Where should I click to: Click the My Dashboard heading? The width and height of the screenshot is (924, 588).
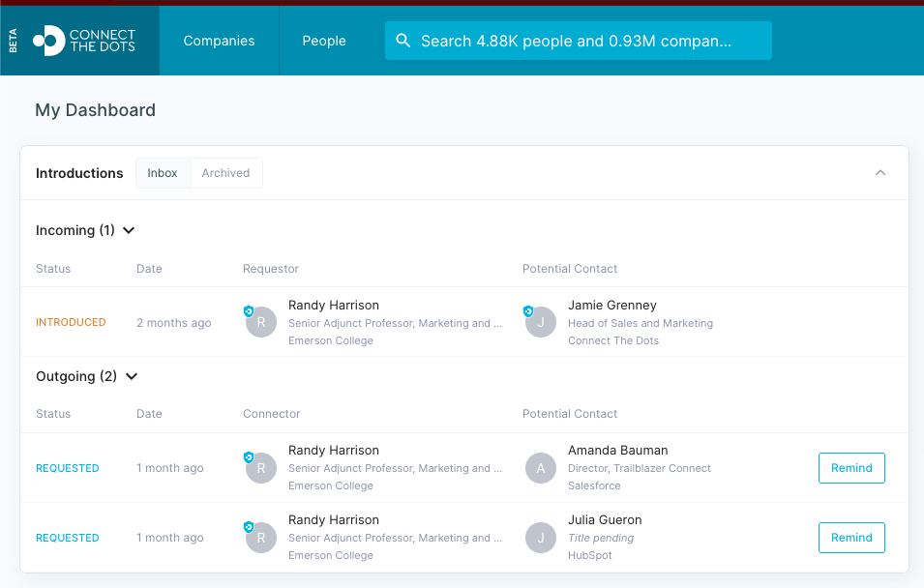[x=96, y=110]
